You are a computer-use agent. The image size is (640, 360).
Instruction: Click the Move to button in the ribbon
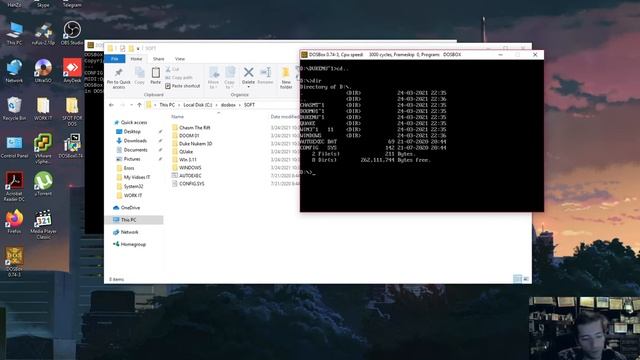[x=213, y=78]
